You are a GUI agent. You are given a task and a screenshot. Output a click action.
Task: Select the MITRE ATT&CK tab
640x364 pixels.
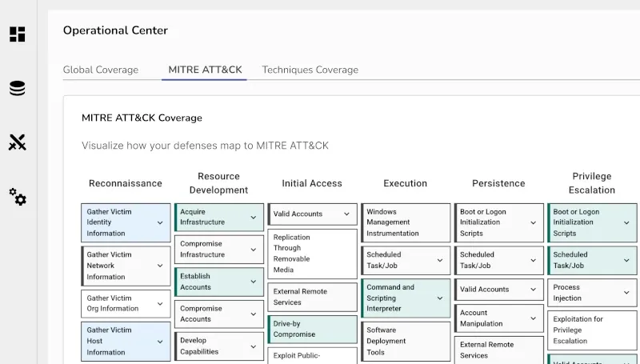pos(205,70)
